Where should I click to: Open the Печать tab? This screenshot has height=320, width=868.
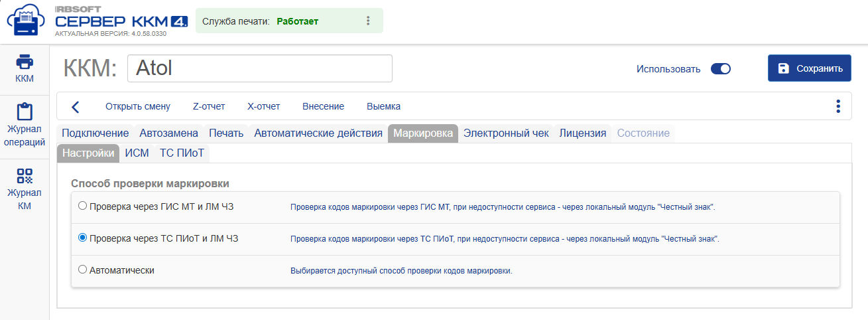click(x=226, y=133)
